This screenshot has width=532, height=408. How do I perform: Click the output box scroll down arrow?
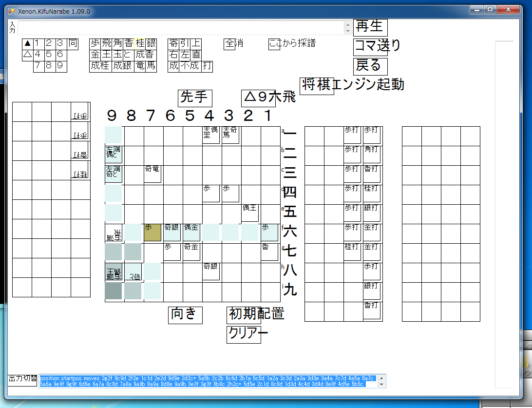(381, 384)
